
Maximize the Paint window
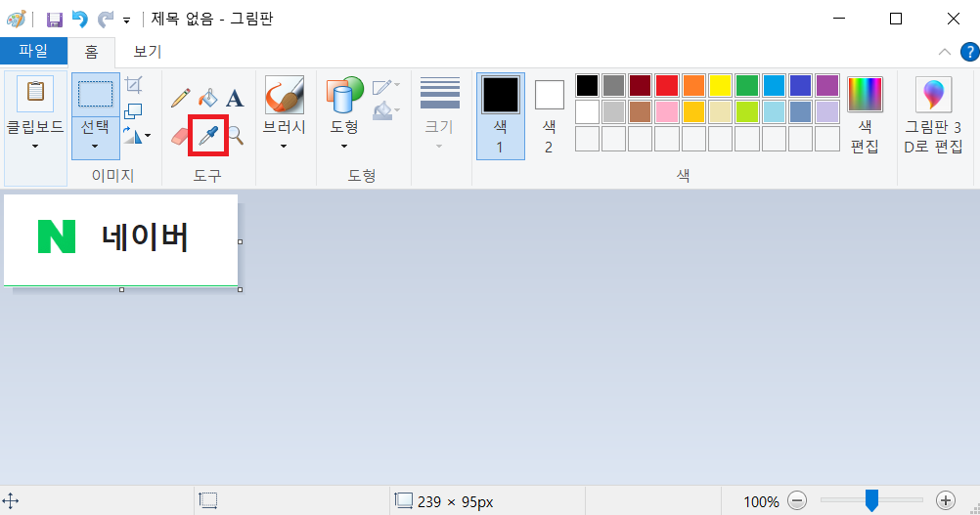[x=896, y=19]
